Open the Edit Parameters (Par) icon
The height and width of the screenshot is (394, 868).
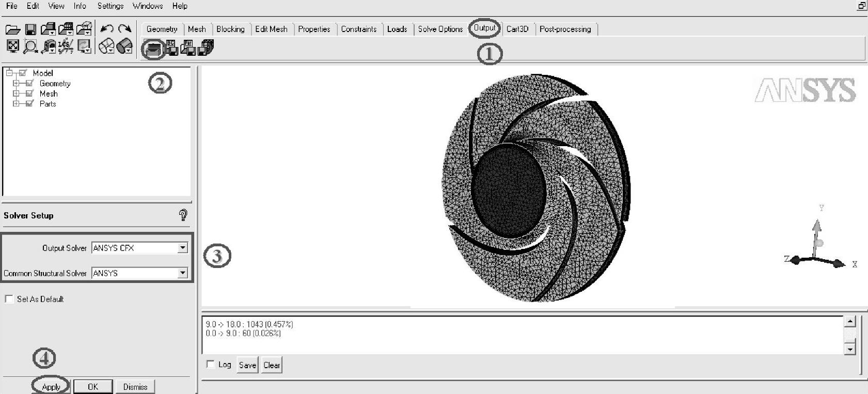click(x=188, y=48)
